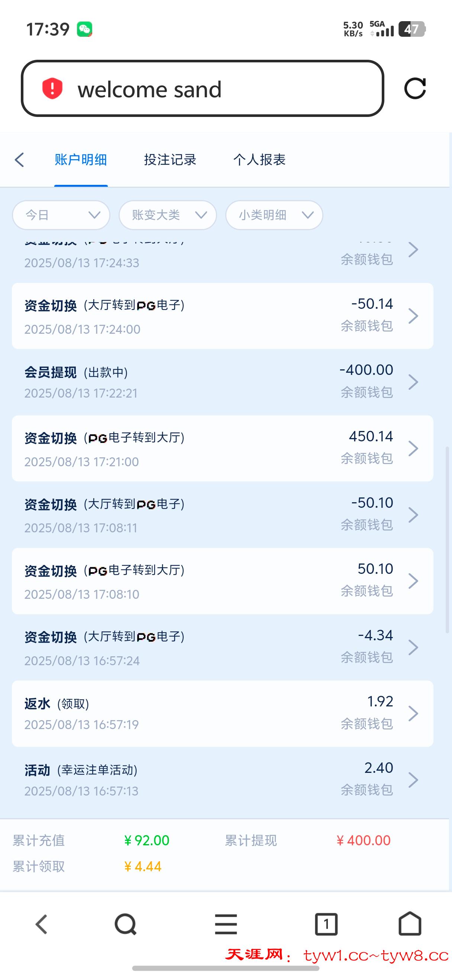The height and width of the screenshot is (980, 452).
Task: Tap the browser reload icon
Action: pyautogui.click(x=415, y=89)
